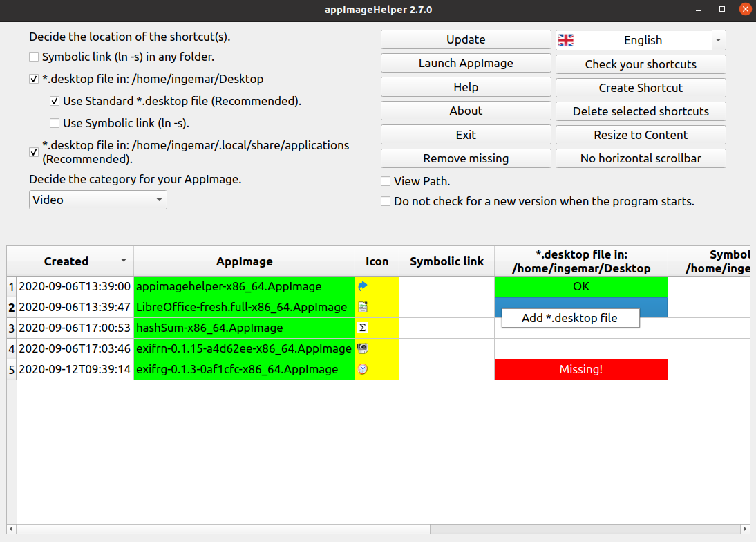Click No horizontal scrollbar button
Image resolution: width=756 pixels, height=542 pixels.
point(641,158)
